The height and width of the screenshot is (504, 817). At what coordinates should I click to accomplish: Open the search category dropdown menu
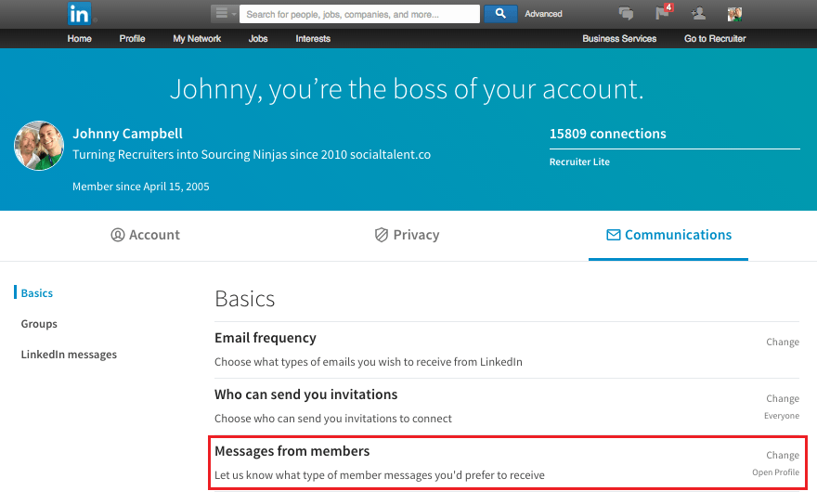tap(225, 14)
